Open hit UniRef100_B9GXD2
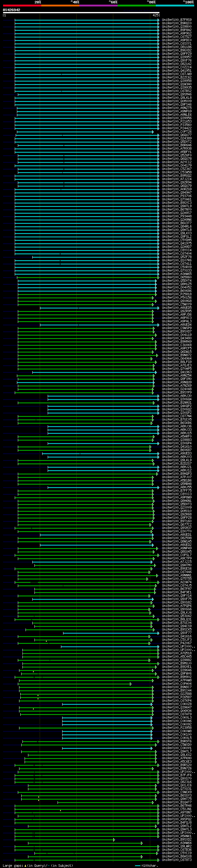Image resolution: width=197 pixels, height=868 pixels. [x=177, y=50]
